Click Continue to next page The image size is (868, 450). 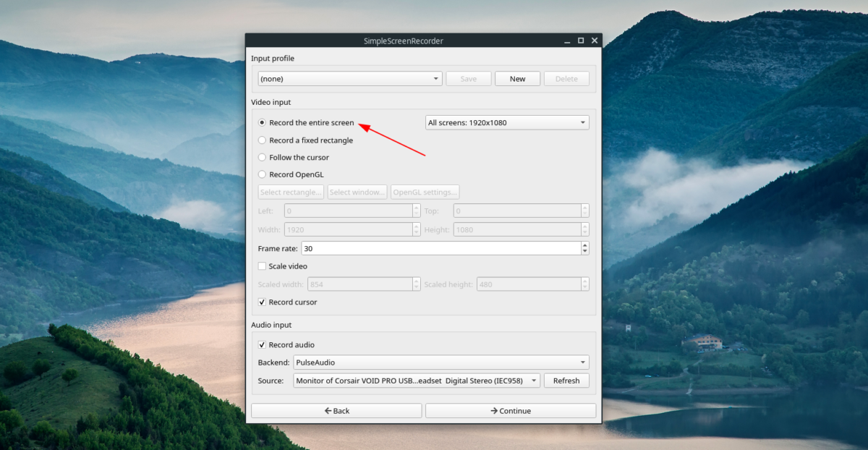tap(511, 411)
